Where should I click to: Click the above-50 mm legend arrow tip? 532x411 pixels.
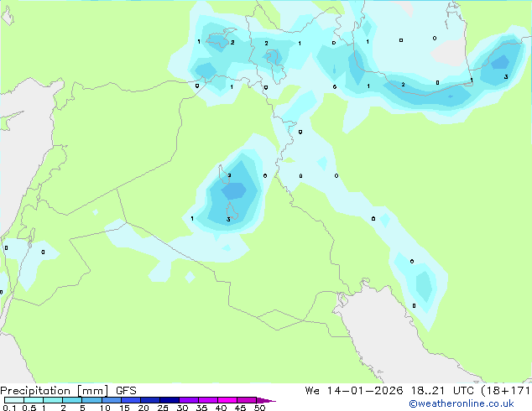pyautogui.click(x=266, y=400)
